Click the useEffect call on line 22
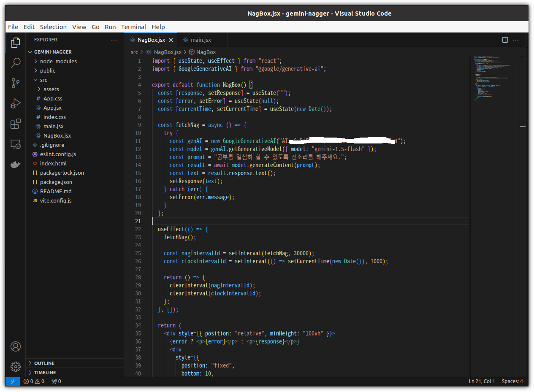Image resolution: width=534 pixels, height=392 pixels. (171, 229)
